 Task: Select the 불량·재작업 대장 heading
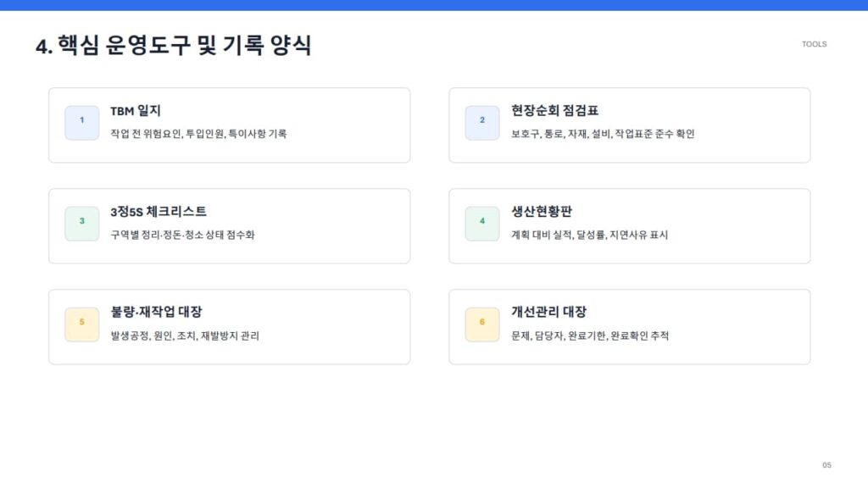(x=156, y=312)
